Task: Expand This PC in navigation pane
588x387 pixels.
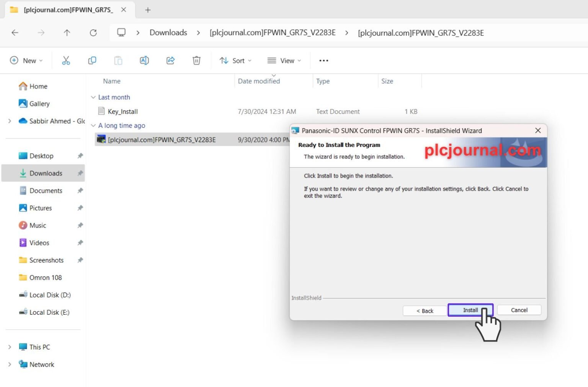Action: click(x=10, y=347)
